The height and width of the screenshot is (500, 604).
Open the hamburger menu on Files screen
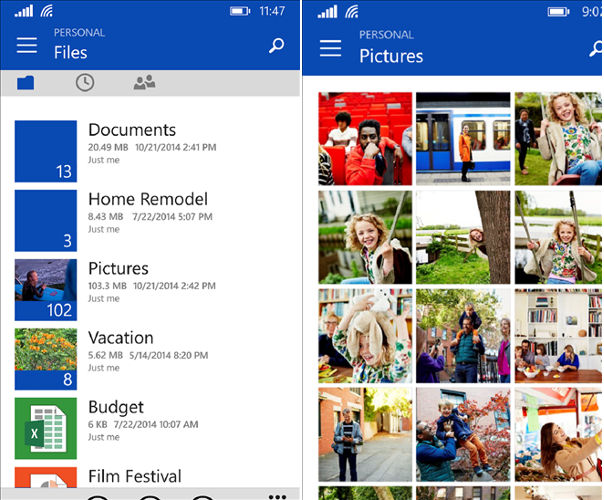(x=27, y=45)
